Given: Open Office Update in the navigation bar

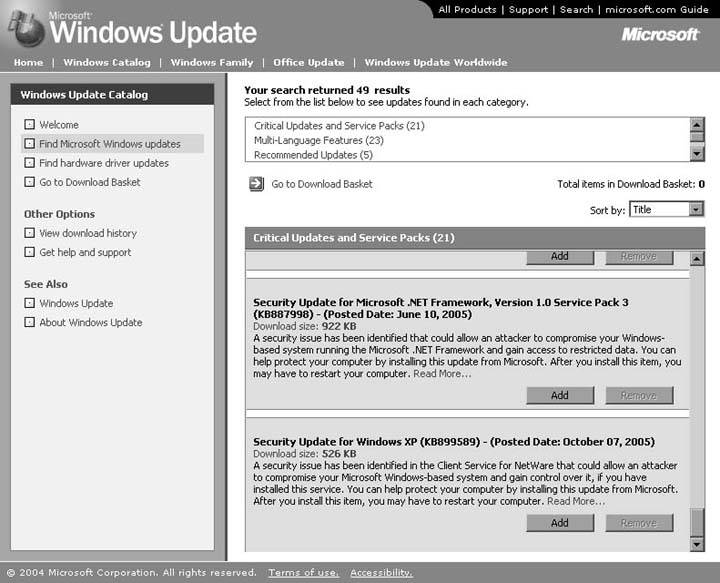Looking at the screenshot, I should coord(309,62).
